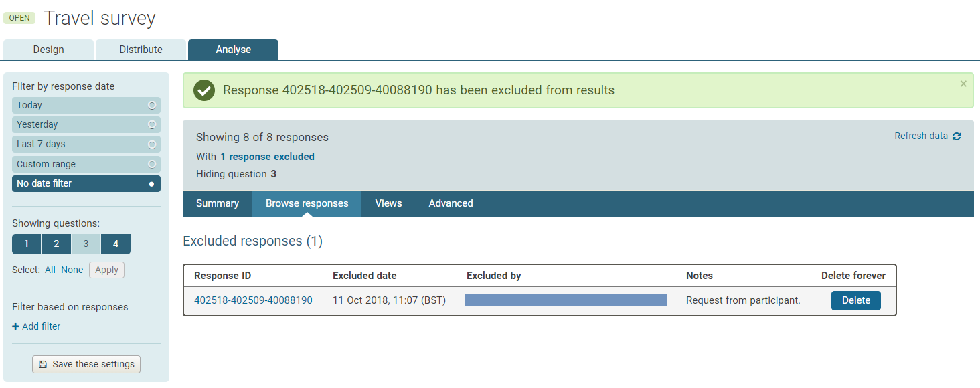
Task: Delete the excluded response forever
Action: coord(856,300)
